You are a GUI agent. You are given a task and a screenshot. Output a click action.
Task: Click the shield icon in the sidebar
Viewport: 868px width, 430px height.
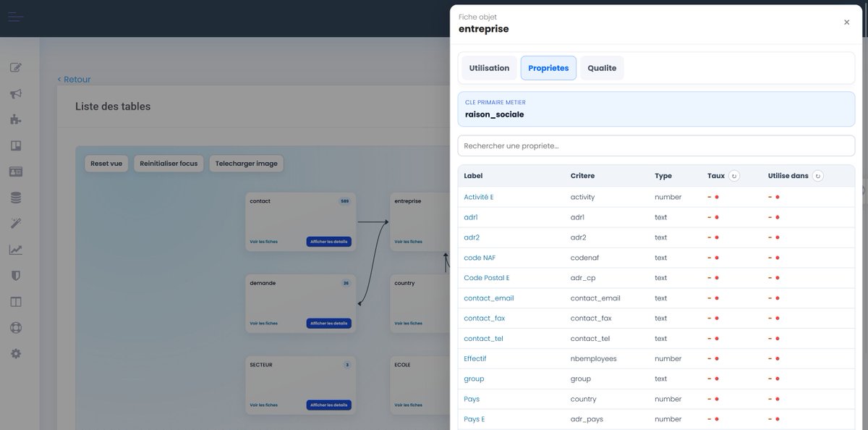click(x=16, y=275)
